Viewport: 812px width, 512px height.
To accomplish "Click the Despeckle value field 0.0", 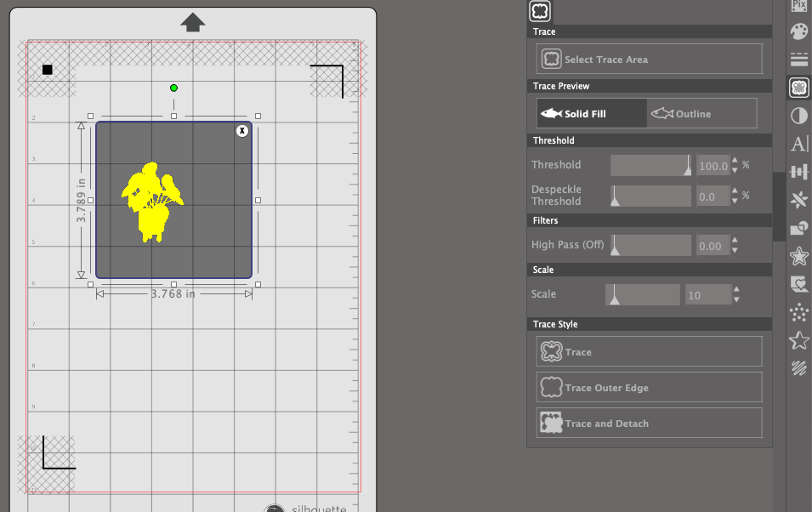I will (713, 196).
